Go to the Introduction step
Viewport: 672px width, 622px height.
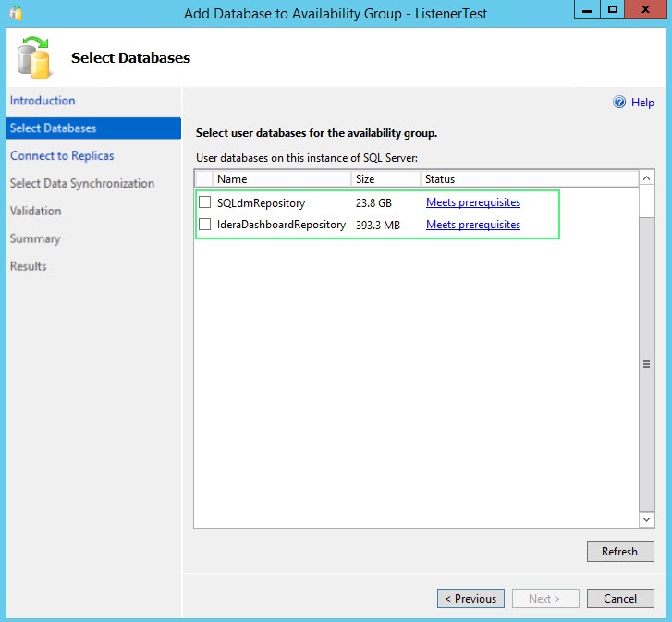tap(43, 100)
